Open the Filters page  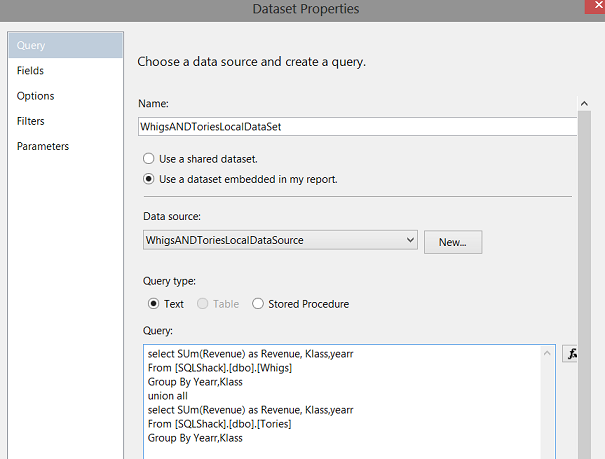(32, 121)
